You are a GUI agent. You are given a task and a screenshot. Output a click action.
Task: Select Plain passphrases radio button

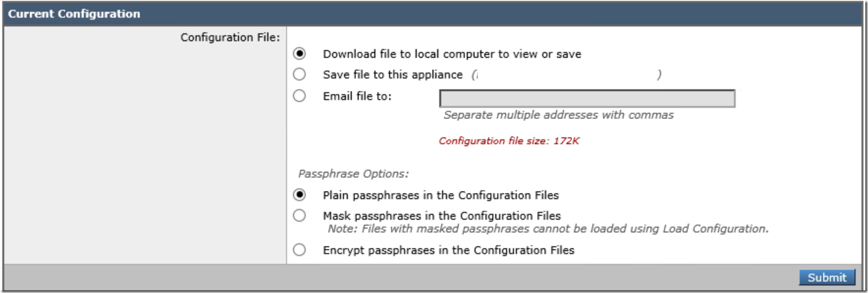[299, 195]
